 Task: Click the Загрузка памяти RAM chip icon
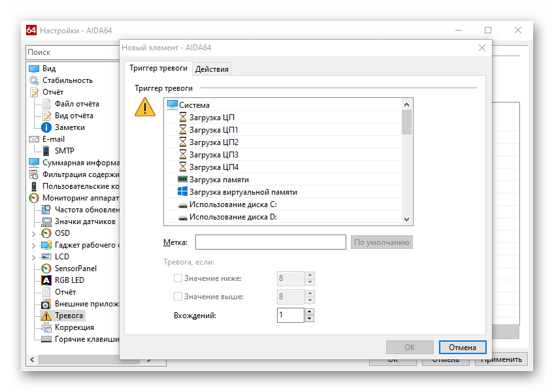[182, 180]
